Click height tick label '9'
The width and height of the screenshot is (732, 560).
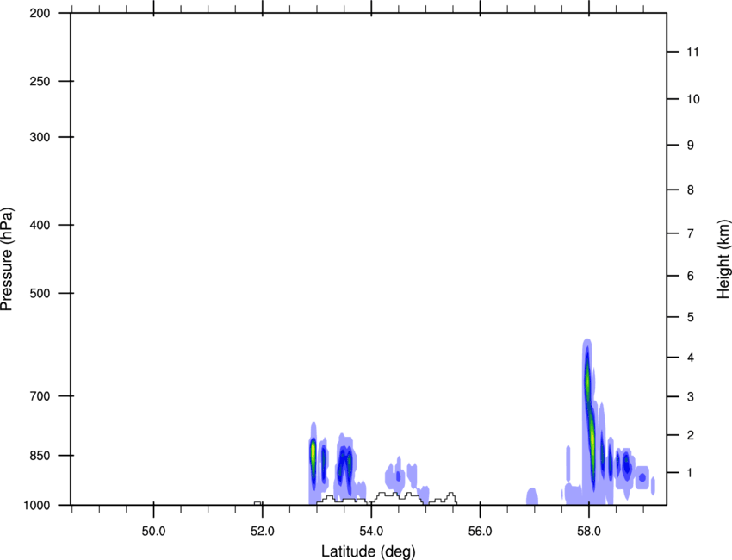pyautogui.click(x=691, y=146)
